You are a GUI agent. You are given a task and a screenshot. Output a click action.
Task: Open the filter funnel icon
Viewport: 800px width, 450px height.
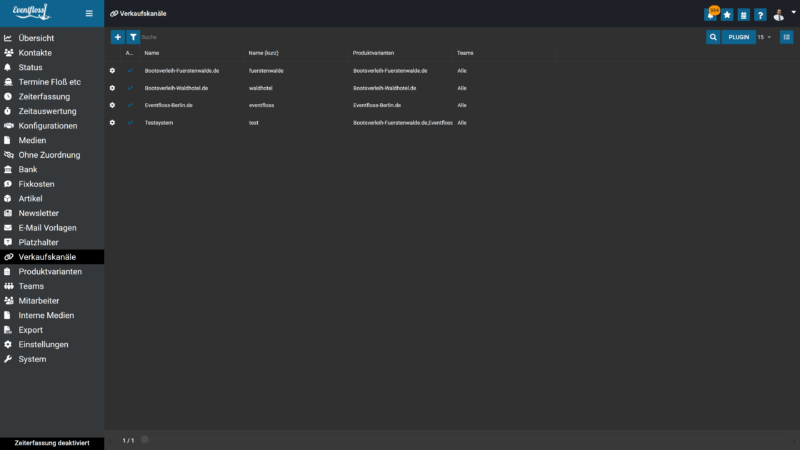click(x=133, y=37)
